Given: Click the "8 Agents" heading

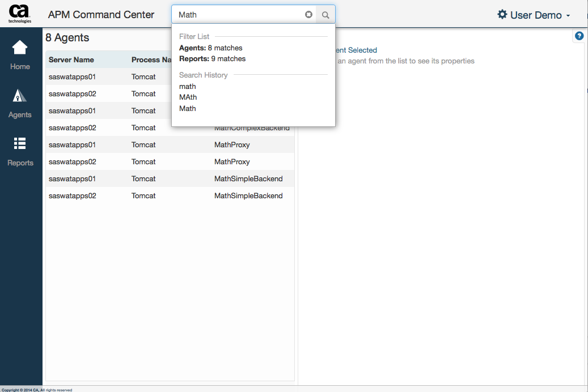Looking at the screenshot, I should [x=67, y=37].
